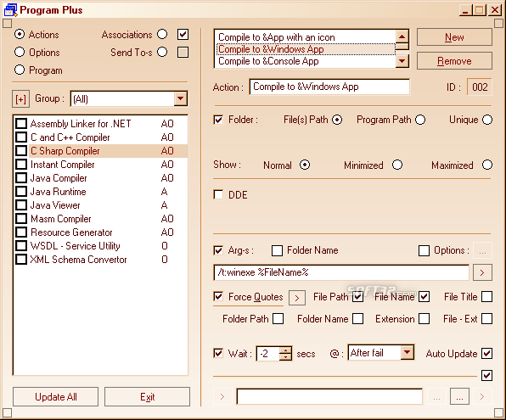Toggle the File Name checkbox
Screen dimensions: 506x420
coord(424,297)
